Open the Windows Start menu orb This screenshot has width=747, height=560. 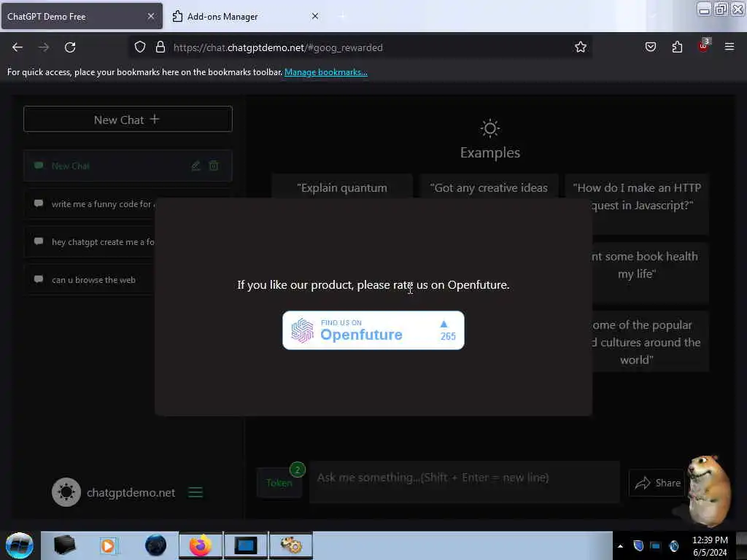click(20, 545)
